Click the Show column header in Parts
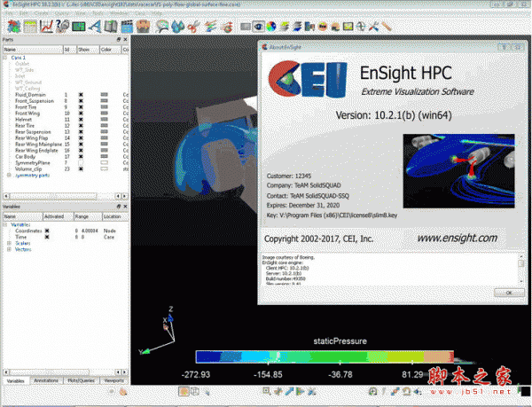This screenshot has height=407, width=532. click(88, 50)
